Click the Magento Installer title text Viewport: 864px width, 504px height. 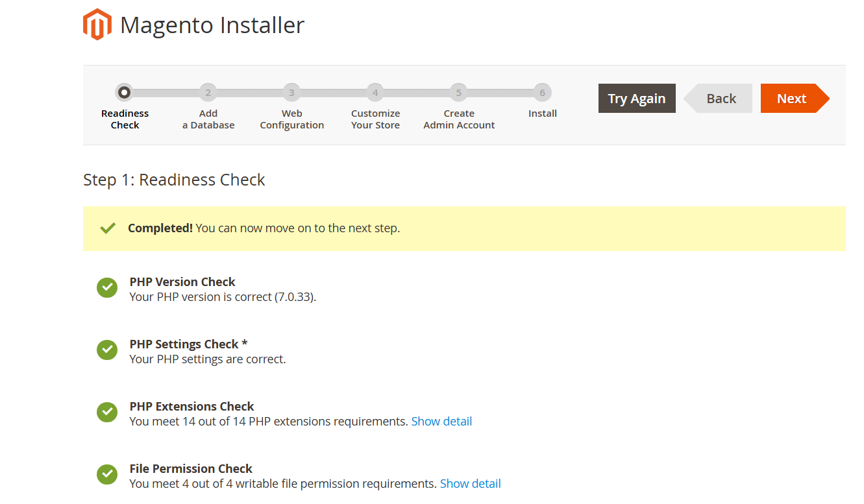point(212,25)
